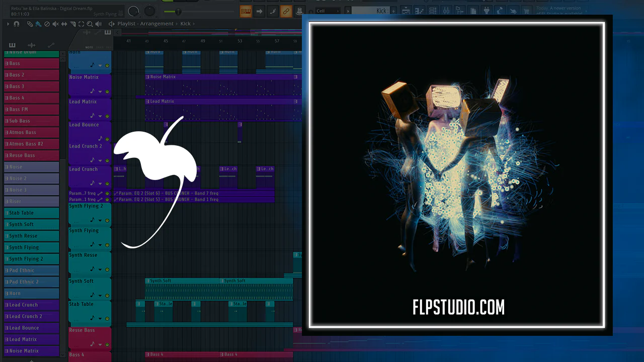Open the Lead Crunch track dropdown arrow
This screenshot has width=644, height=362.
coord(100,184)
